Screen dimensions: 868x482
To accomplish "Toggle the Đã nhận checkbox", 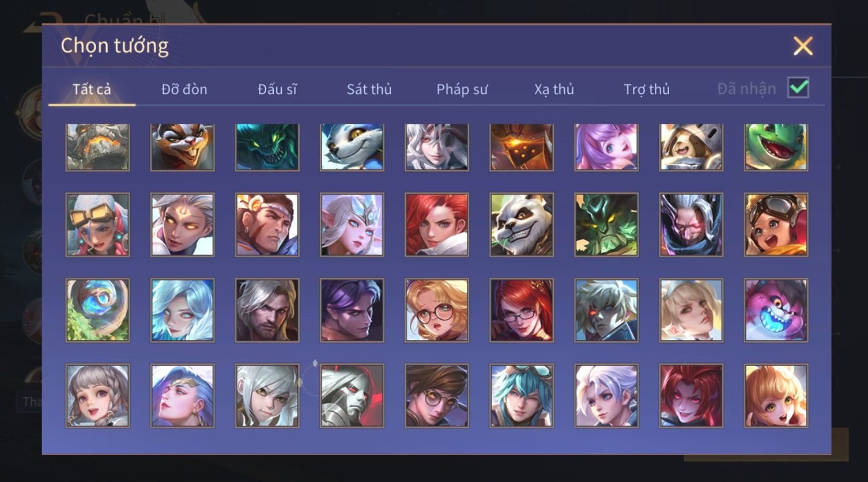I will (798, 88).
